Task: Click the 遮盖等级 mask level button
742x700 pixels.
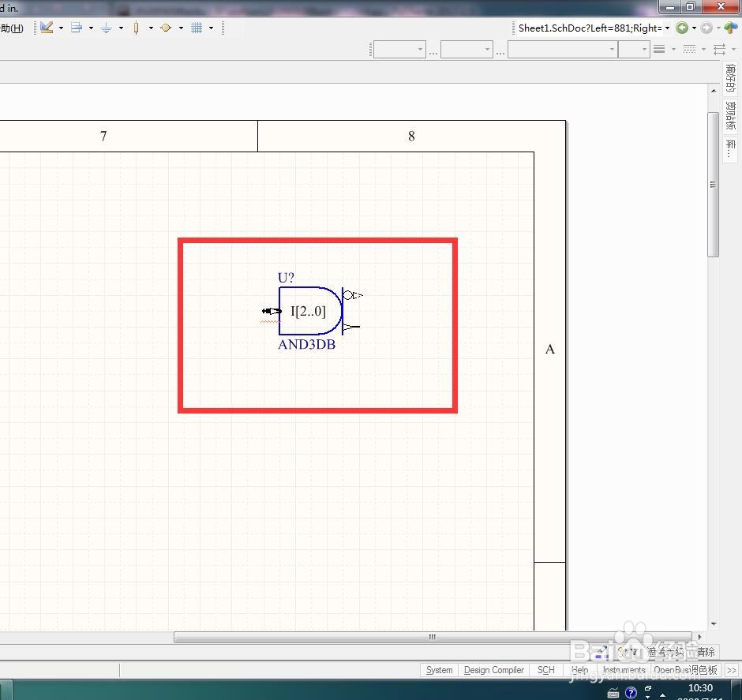Action: click(665, 652)
